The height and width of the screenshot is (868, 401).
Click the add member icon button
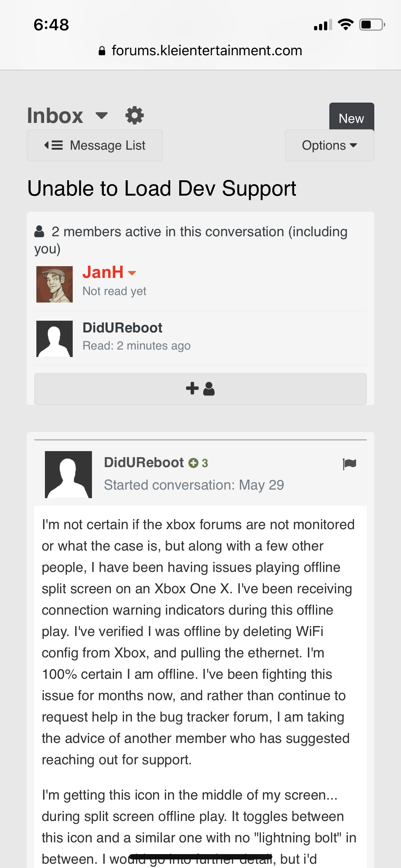200,389
